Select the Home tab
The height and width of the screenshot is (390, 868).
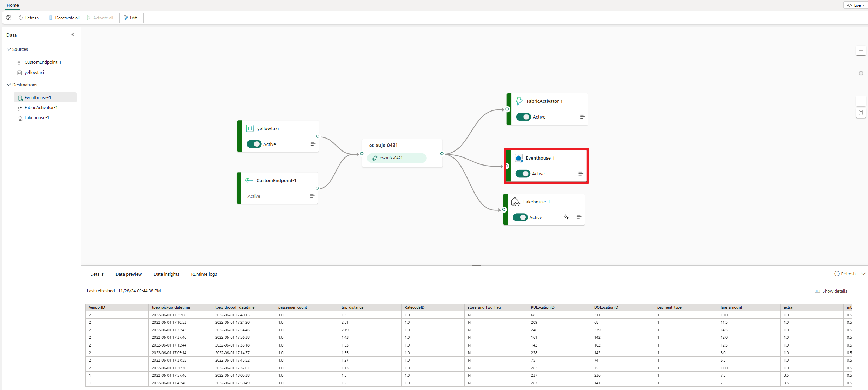[13, 5]
